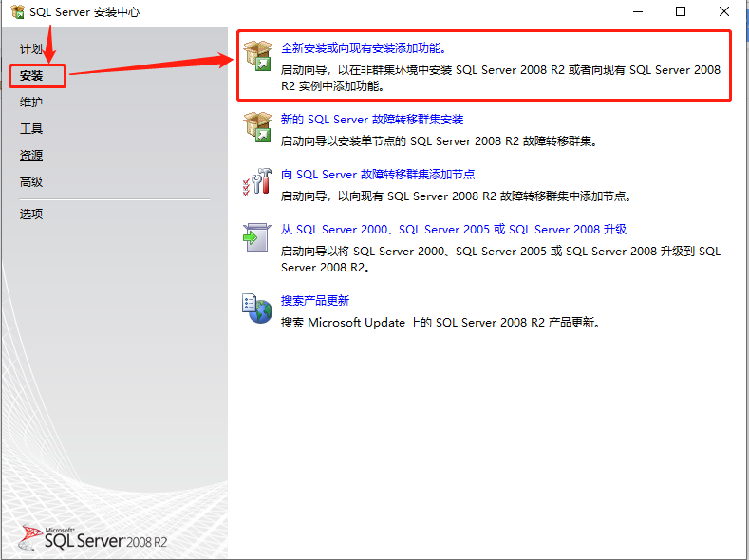Click the failover cluster installation box icon
749x560 pixels.
pyautogui.click(x=257, y=126)
